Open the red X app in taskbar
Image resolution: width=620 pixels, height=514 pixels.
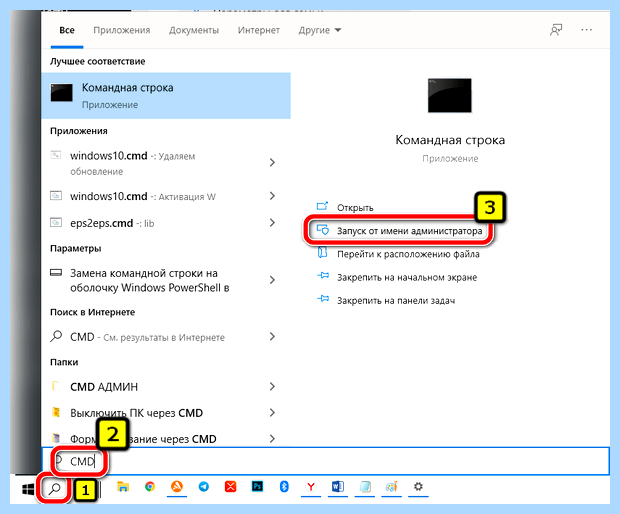point(231,487)
